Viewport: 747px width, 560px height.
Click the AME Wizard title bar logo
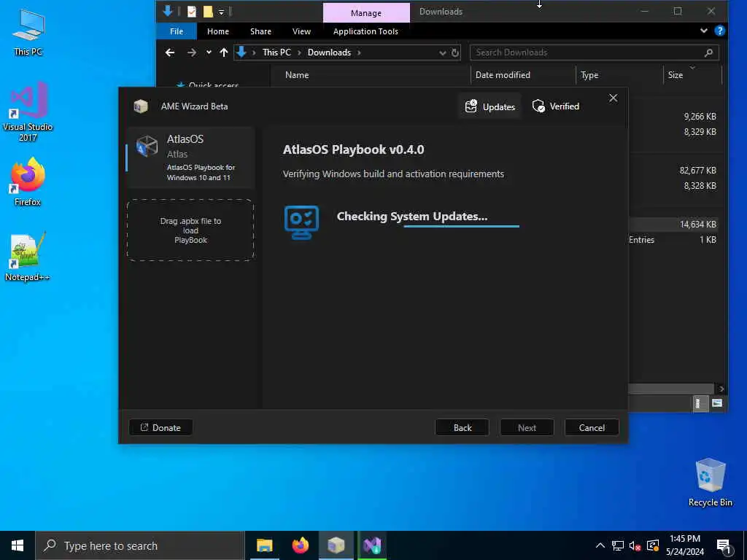click(x=141, y=106)
